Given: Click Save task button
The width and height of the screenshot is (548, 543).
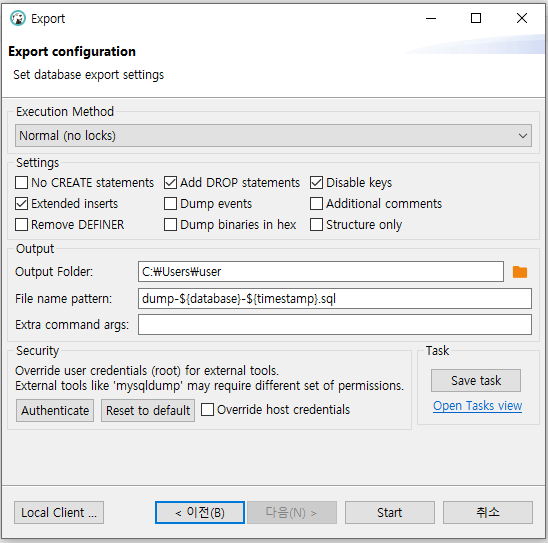Looking at the screenshot, I should (476, 381).
